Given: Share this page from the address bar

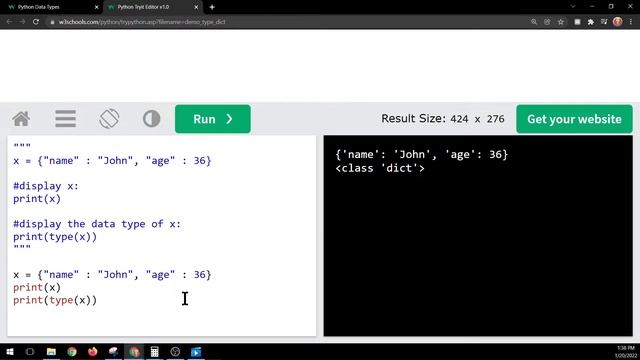Looking at the screenshot, I should [547, 22].
